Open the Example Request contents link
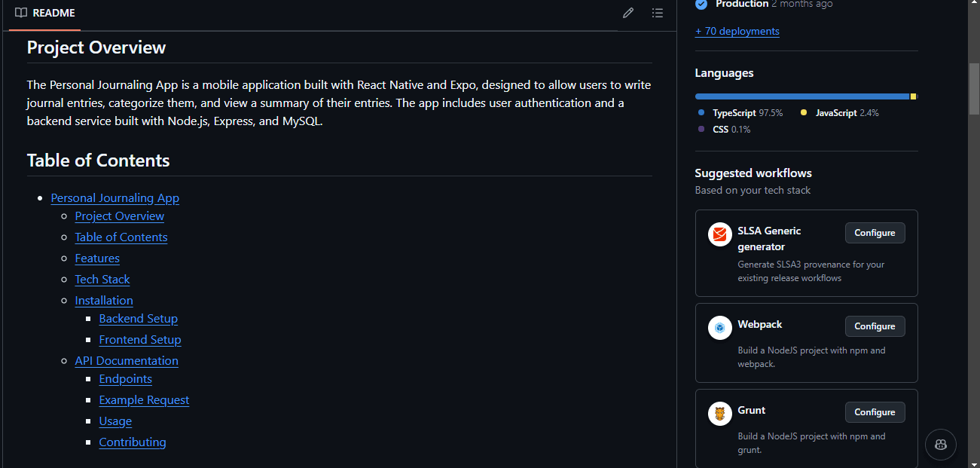This screenshot has width=980, height=468. [x=144, y=400]
